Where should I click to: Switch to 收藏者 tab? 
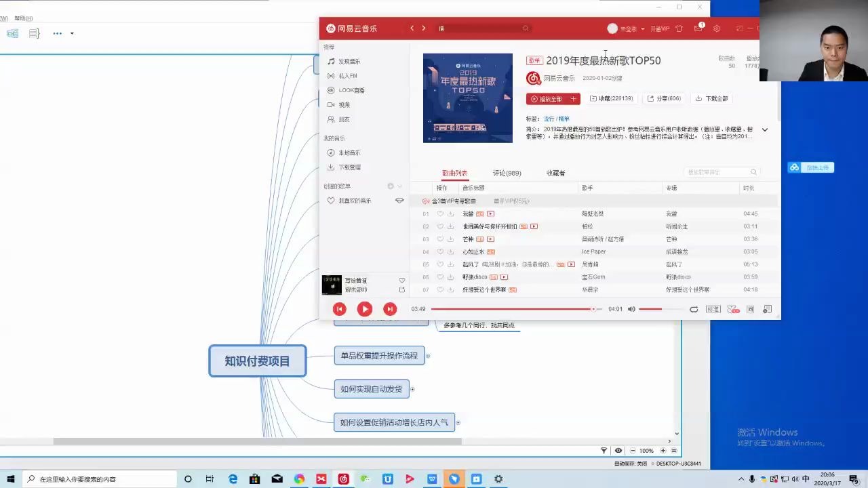(x=555, y=174)
